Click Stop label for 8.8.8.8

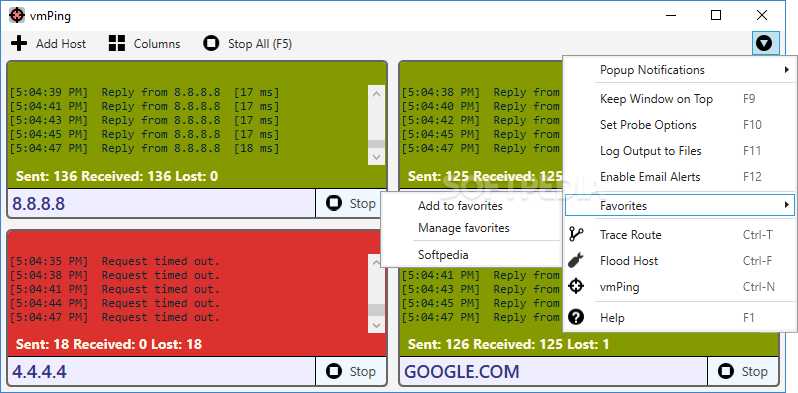tap(362, 204)
